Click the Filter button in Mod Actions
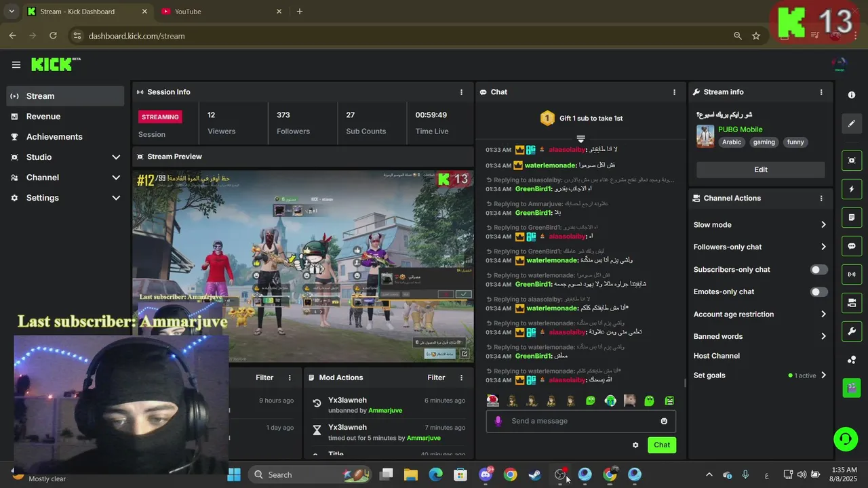The width and height of the screenshot is (868, 488). pyautogui.click(x=436, y=378)
